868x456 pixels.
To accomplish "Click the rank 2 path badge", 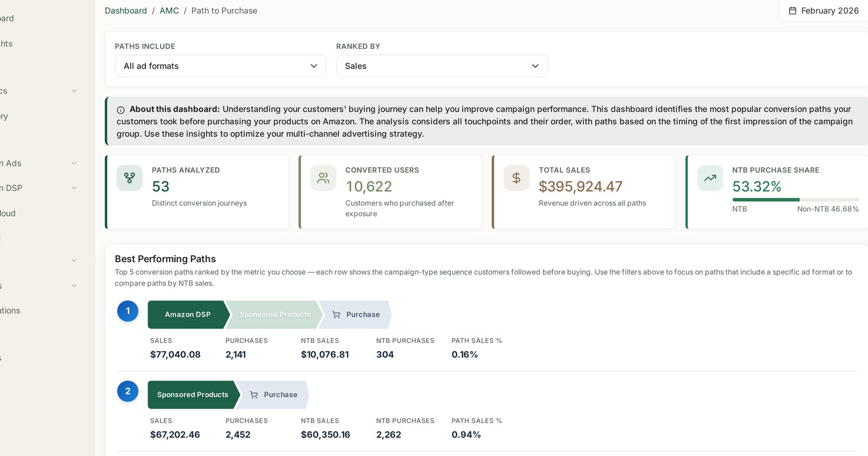I will click(x=128, y=391).
